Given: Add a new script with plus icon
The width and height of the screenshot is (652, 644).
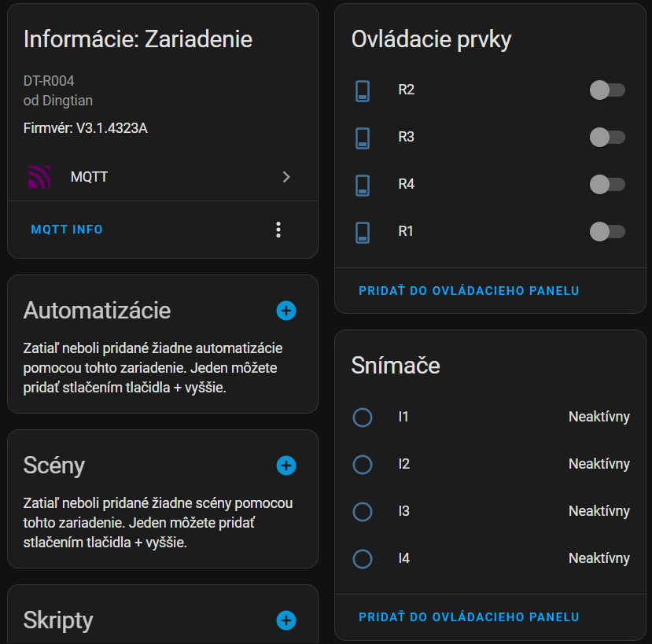Looking at the screenshot, I should click(x=286, y=620).
